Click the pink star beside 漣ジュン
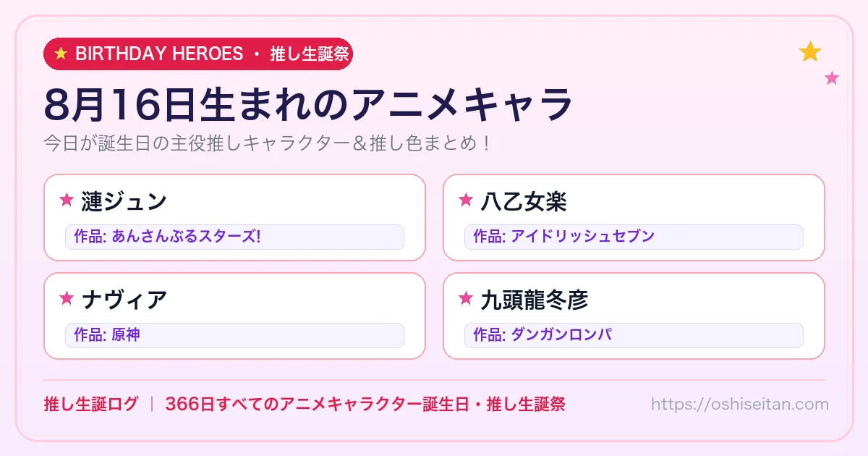The image size is (868, 456). (67, 200)
